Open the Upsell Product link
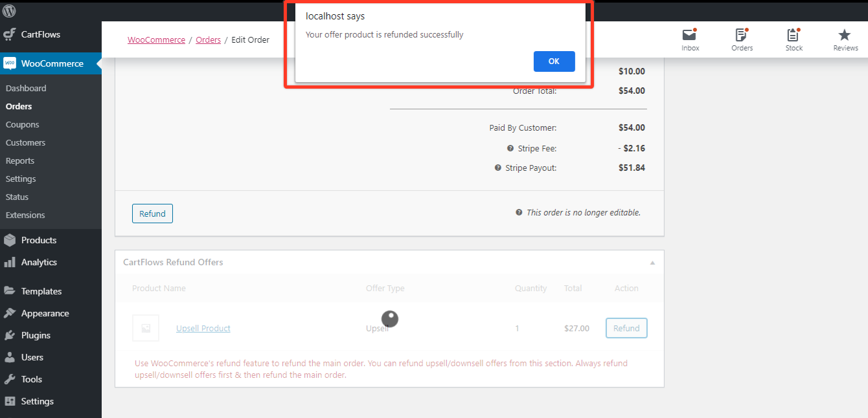Viewport: 868px width, 418px height. (x=203, y=329)
